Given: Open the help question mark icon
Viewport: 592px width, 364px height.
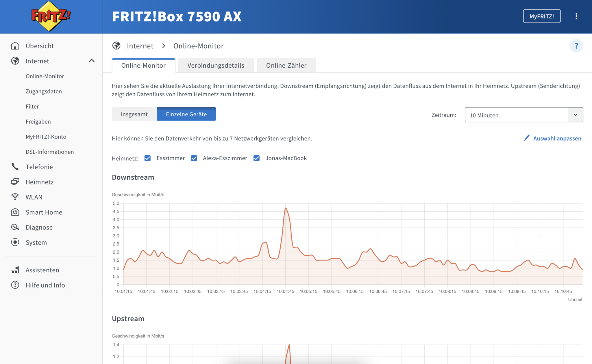Looking at the screenshot, I should coord(577,46).
